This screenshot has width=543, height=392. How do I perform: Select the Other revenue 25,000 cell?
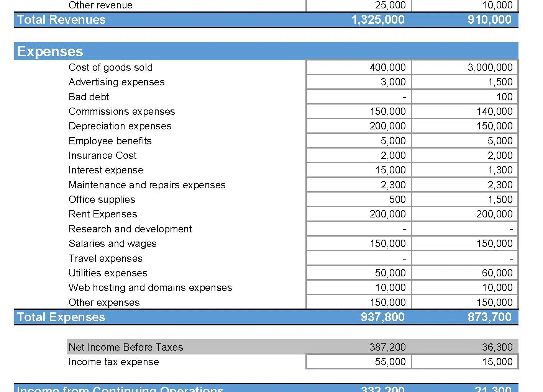[x=359, y=5]
